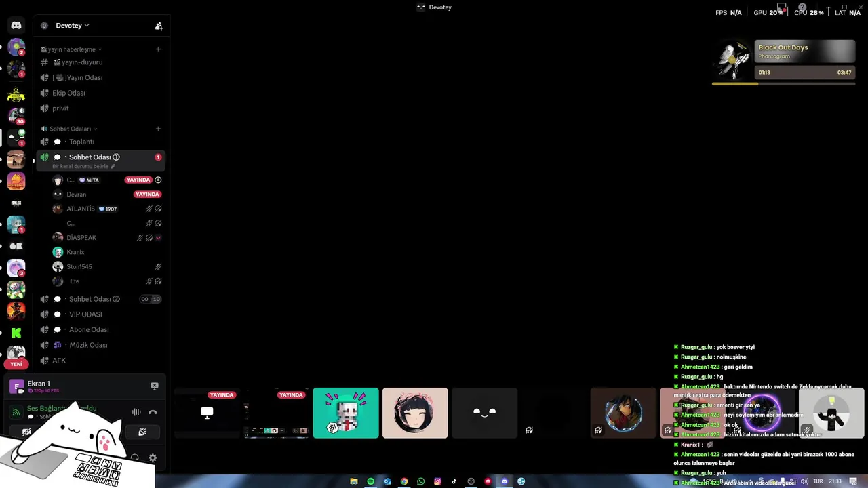This screenshot has width=868, height=488.
Task: Open second Sohbet Odası with 00/10 limit
Action: [100, 299]
